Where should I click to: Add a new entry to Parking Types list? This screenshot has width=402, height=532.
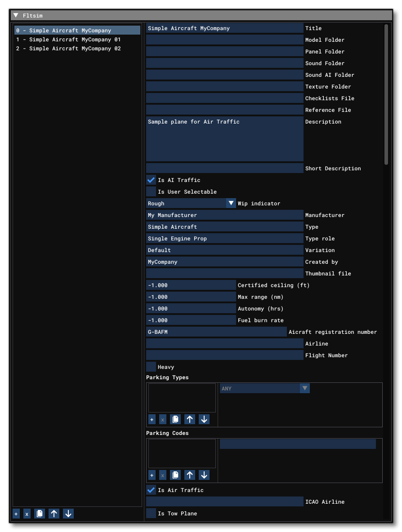coord(151,419)
